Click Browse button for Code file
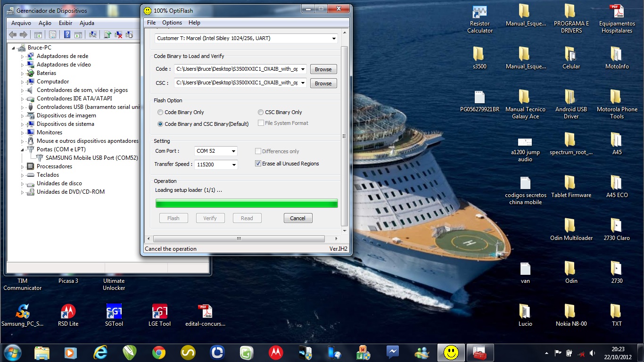The image size is (644, 362). click(x=323, y=69)
